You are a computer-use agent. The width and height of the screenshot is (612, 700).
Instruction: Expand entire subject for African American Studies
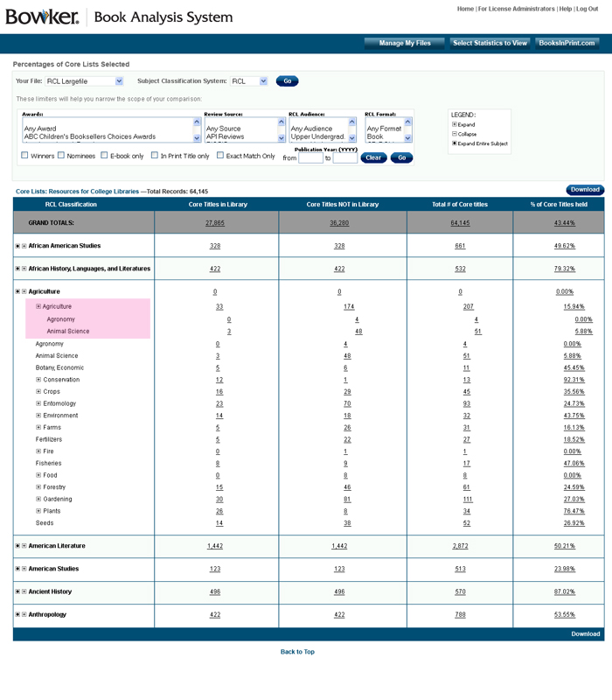17,246
